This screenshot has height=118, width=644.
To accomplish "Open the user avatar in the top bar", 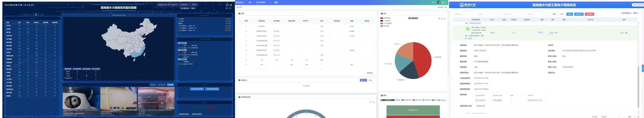I will click(x=439, y=2).
